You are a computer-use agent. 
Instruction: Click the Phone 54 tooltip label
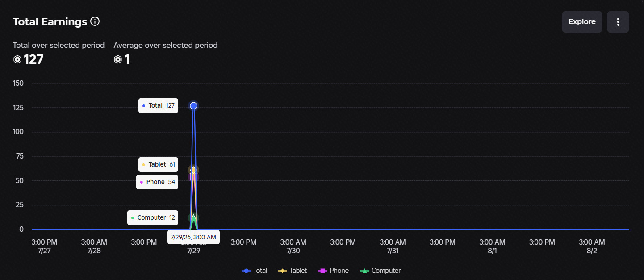(x=157, y=182)
